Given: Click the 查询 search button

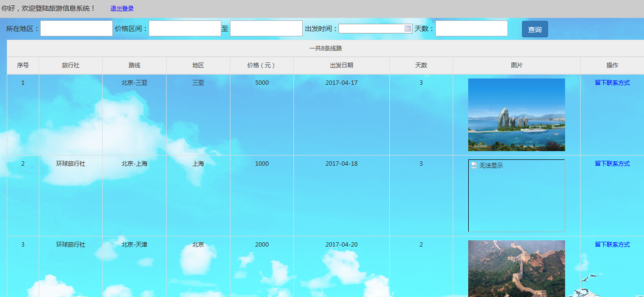Looking at the screenshot, I should [x=535, y=29].
